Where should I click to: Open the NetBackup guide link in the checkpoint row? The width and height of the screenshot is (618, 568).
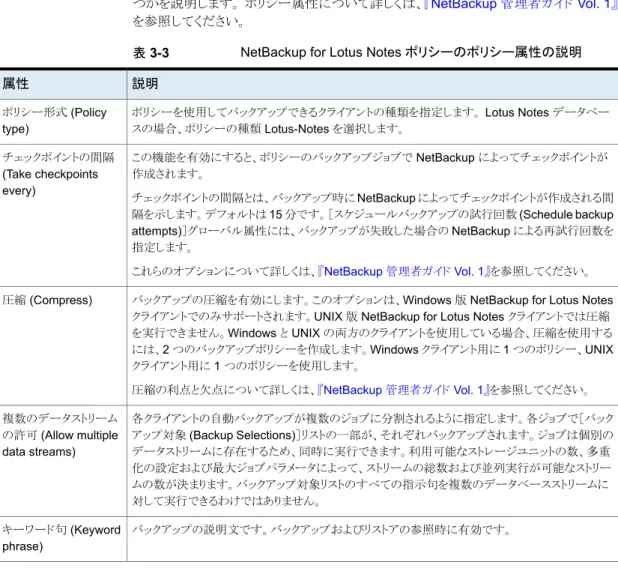click(x=404, y=272)
